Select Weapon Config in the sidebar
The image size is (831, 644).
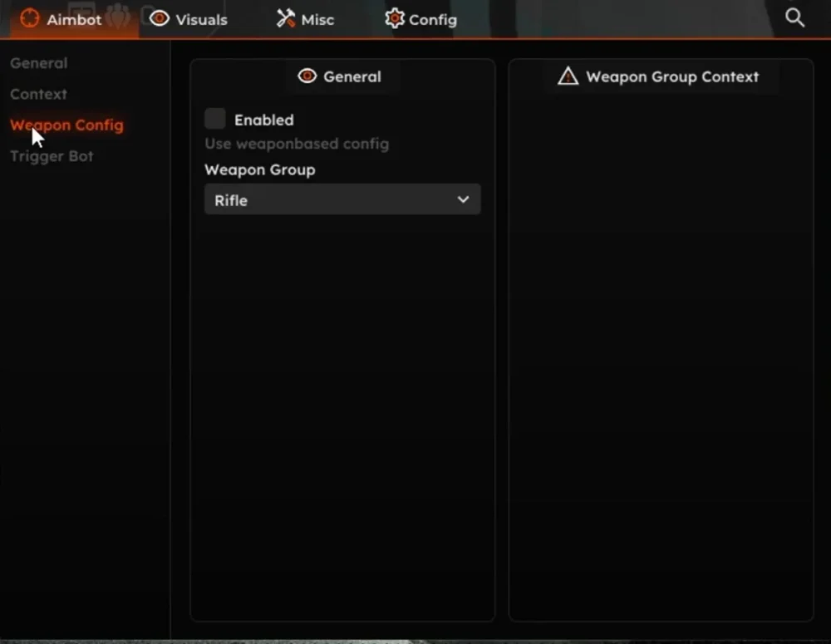click(x=66, y=125)
